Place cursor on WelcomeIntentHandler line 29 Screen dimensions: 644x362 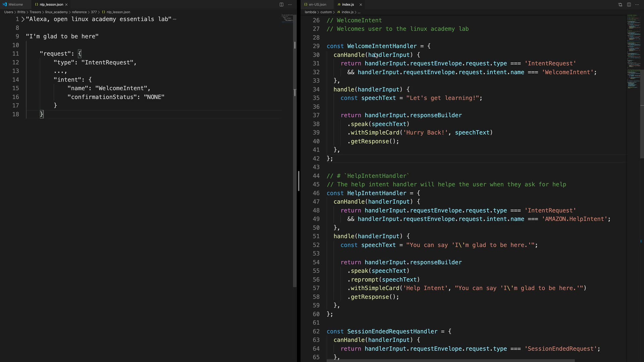pos(382,46)
